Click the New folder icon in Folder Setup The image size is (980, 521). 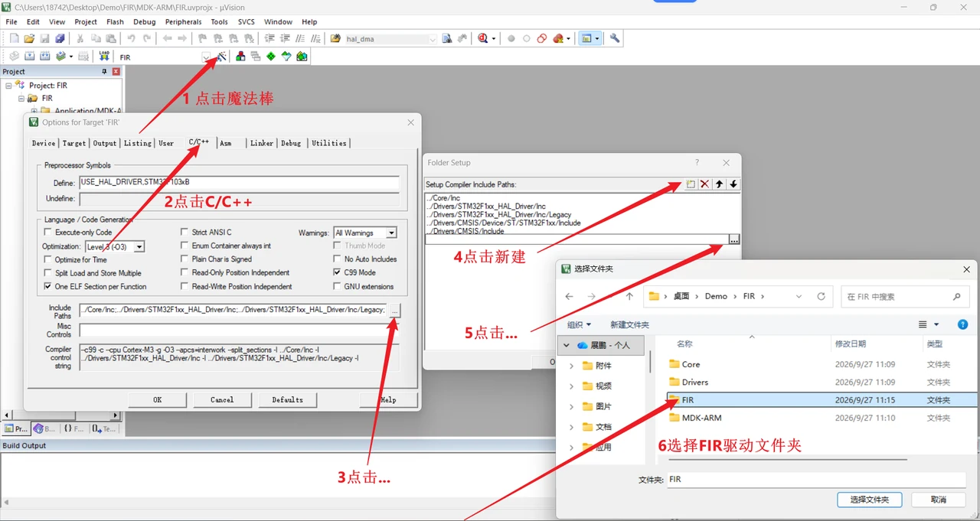[x=690, y=184]
